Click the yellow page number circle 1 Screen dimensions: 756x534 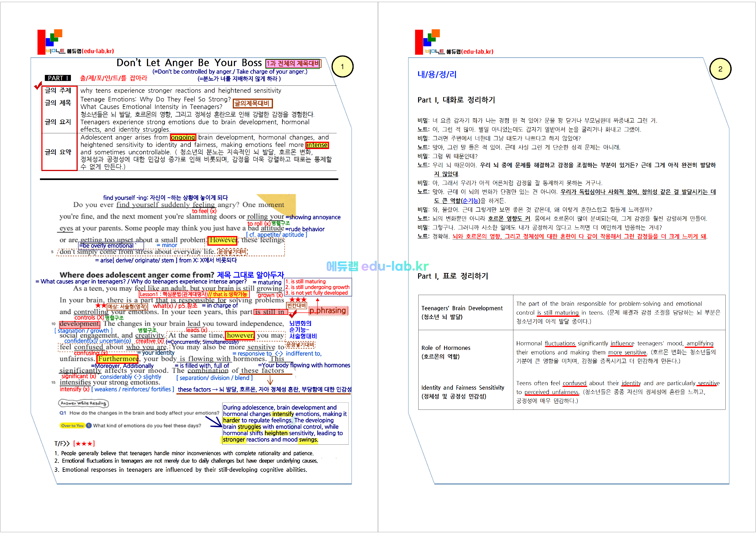tap(342, 67)
